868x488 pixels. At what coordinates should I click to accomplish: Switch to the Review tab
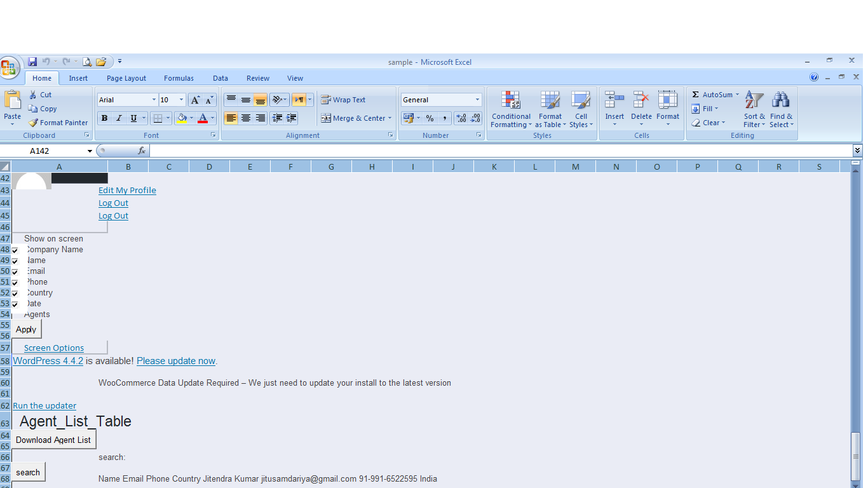[x=258, y=78]
